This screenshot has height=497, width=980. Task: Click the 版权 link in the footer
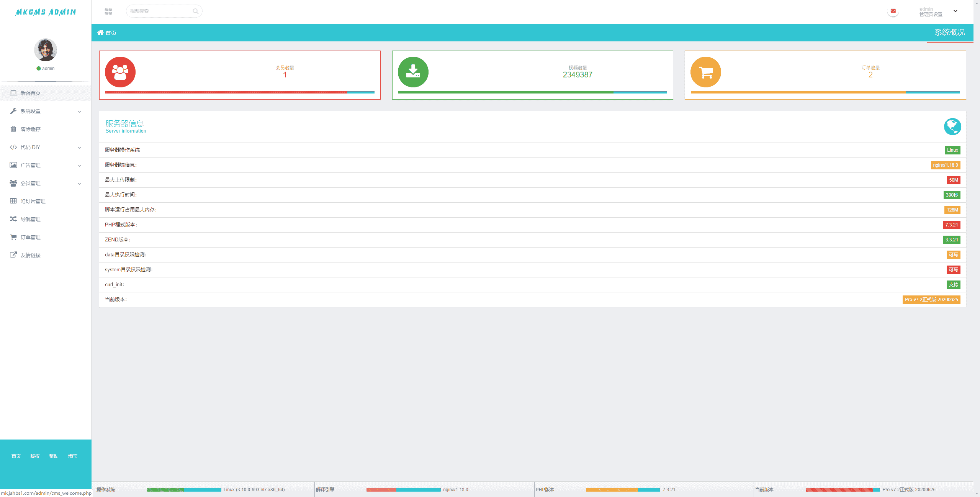click(x=35, y=456)
